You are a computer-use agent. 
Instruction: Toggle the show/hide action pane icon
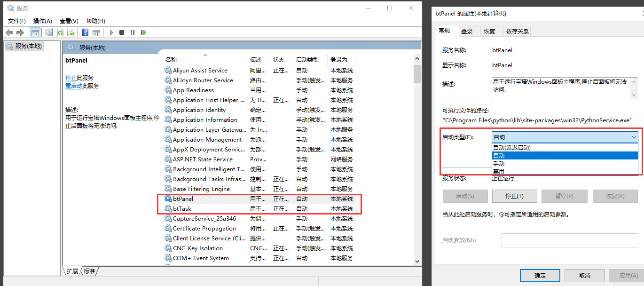96,32
